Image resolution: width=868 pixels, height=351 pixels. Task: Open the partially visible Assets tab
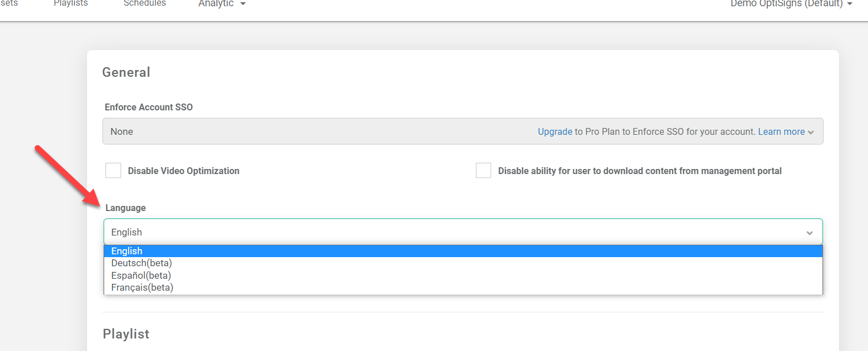tap(9, 3)
